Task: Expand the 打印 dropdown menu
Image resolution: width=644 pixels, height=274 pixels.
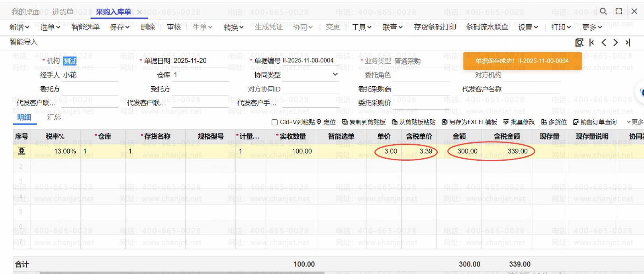Action: tap(561, 27)
